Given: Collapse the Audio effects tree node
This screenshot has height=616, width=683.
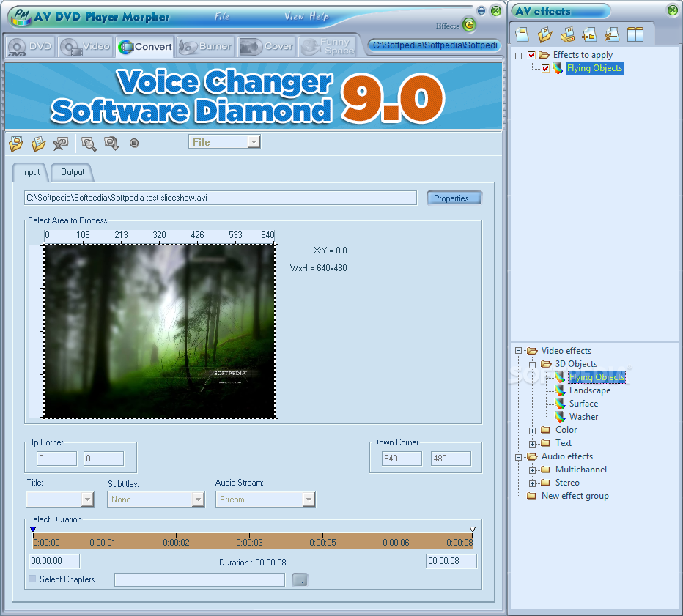Looking at the screenshot, I should pyautogui.click(x=518, y=456).
